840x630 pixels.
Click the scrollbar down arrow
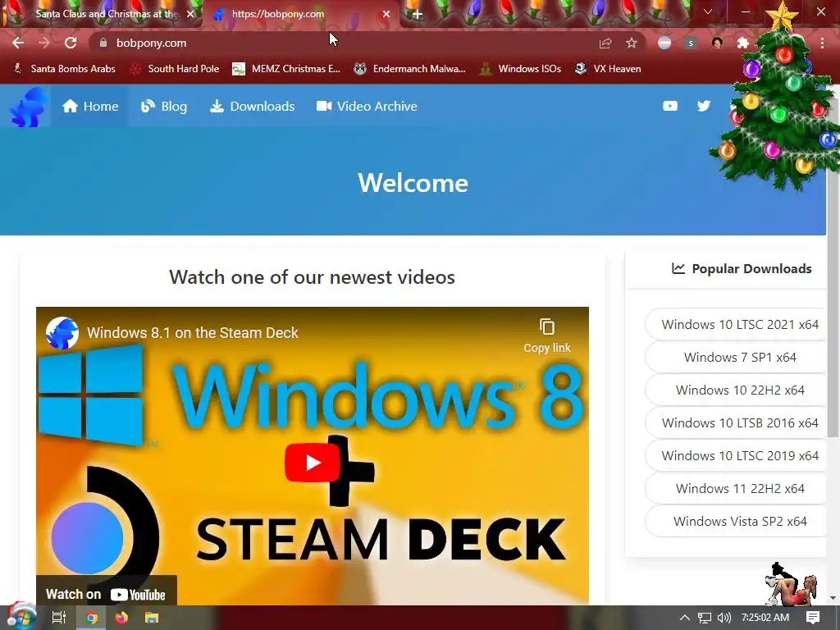point(833,598)
